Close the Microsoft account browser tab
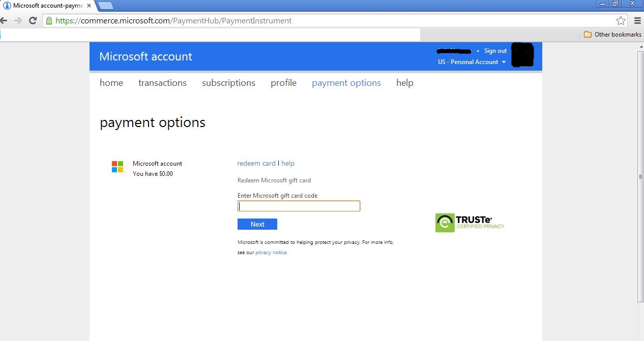 (89, 6)
